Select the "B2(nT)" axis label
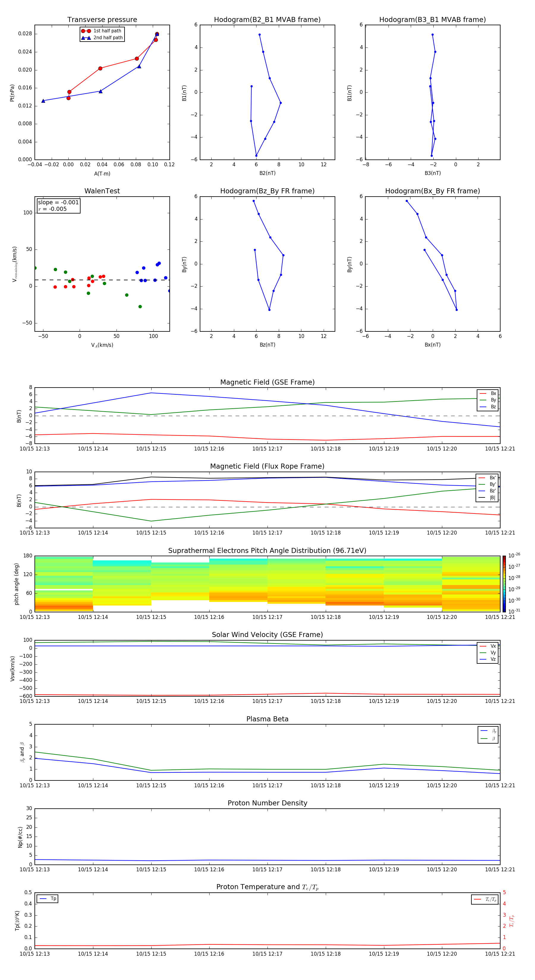The width and height of the screenshot is (535, 980). (x=267, y=173)
